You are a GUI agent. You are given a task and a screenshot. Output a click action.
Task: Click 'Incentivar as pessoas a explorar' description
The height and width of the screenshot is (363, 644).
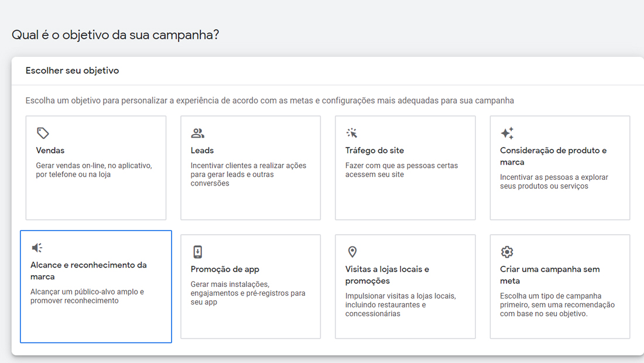[x=554, y=181]
